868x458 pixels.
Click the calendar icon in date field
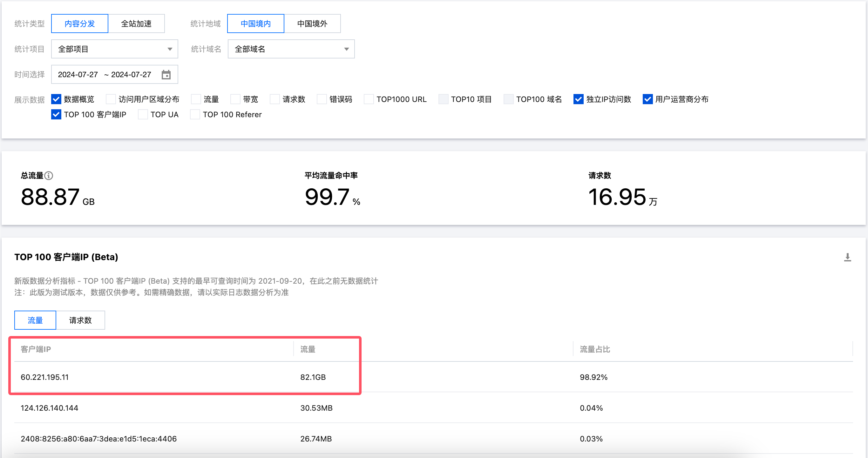pos(166,74)
